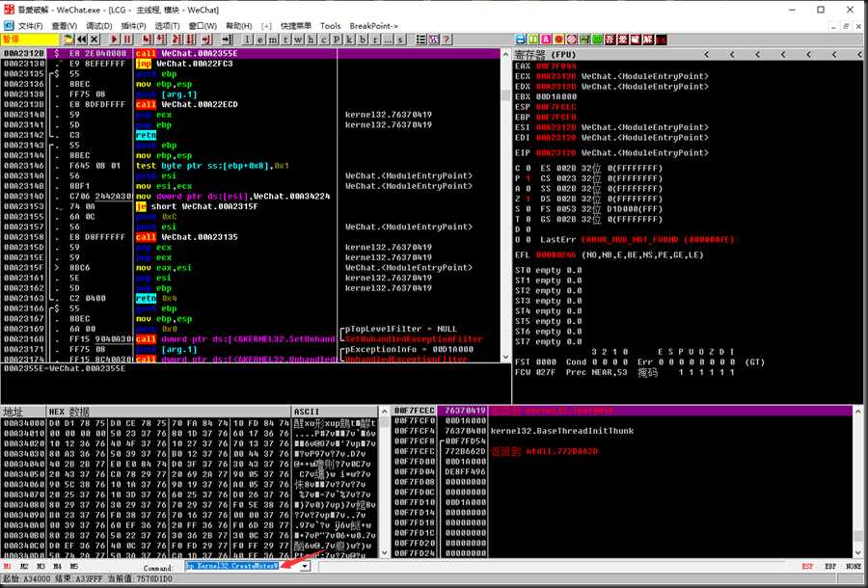The width and height of the screenshot is (868, 588).
Task: Select ESP stack mode button
Action: coord(807,567)
